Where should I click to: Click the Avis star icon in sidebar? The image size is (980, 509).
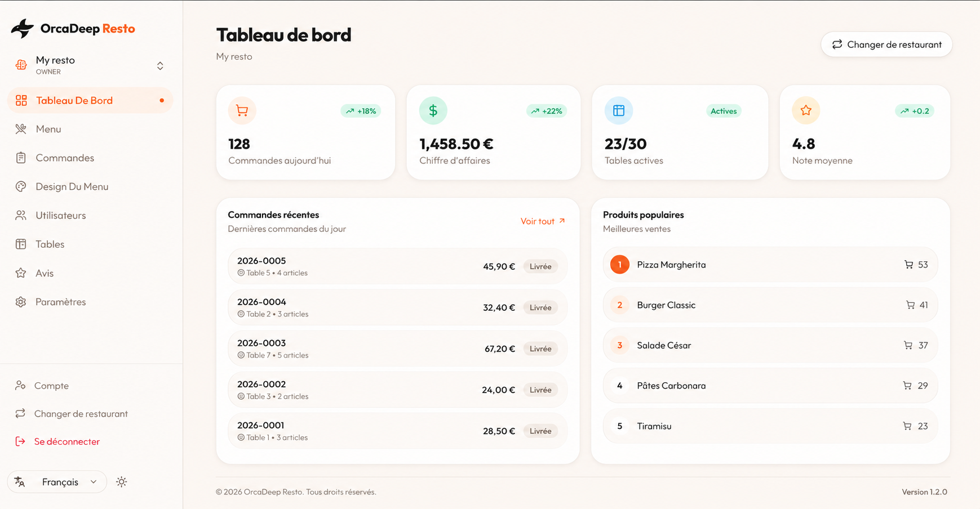[21, 273]
